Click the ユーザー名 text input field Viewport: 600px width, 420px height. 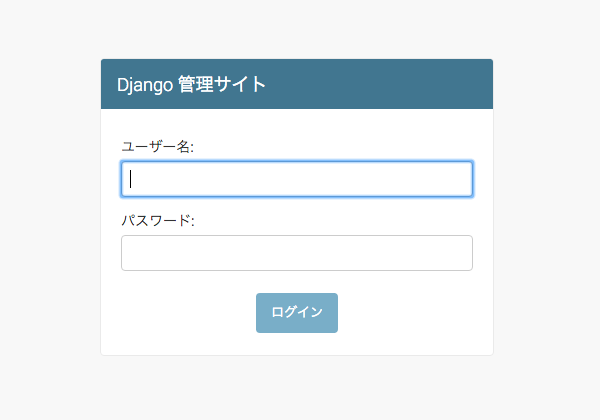pos(296,179)
